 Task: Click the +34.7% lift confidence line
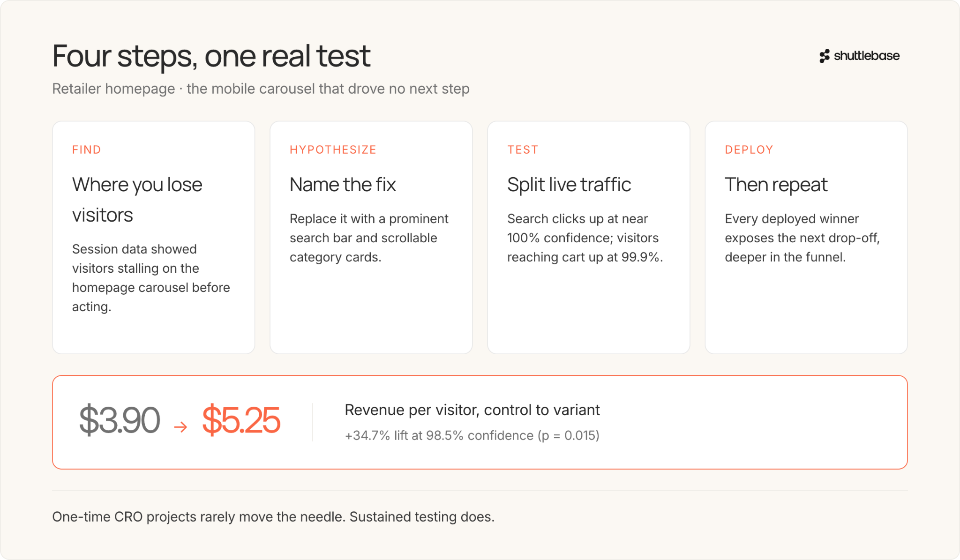472,435
